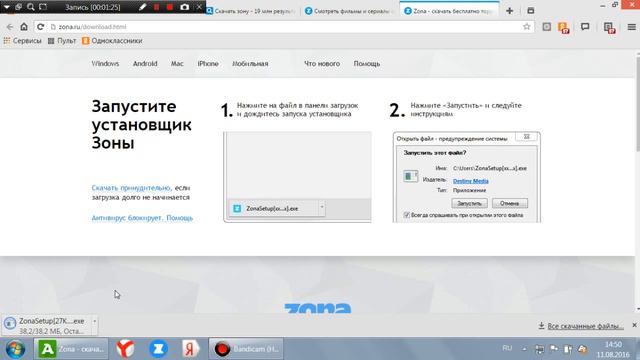Image resolution: width=640 pixels, height=360 pixels.
Task: Take a screenshot with the camera icon
Action: coord(184,7)
